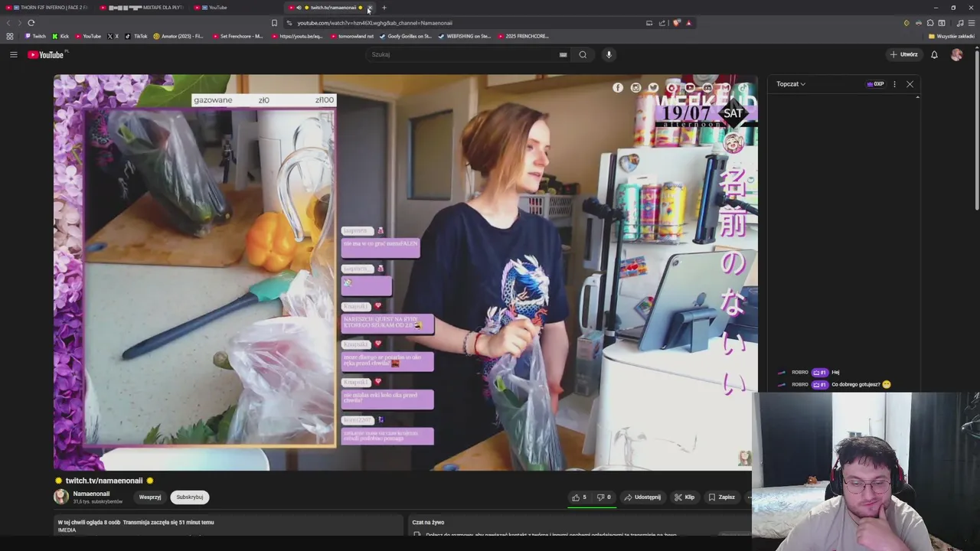Close the live chat panel

910,84
